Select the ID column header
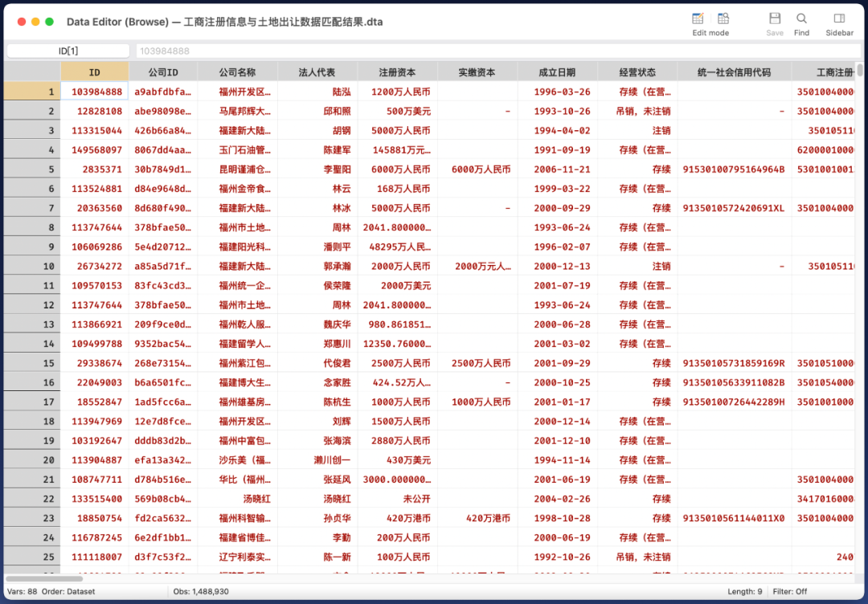 pyautogui.click(x=95, y=72)
